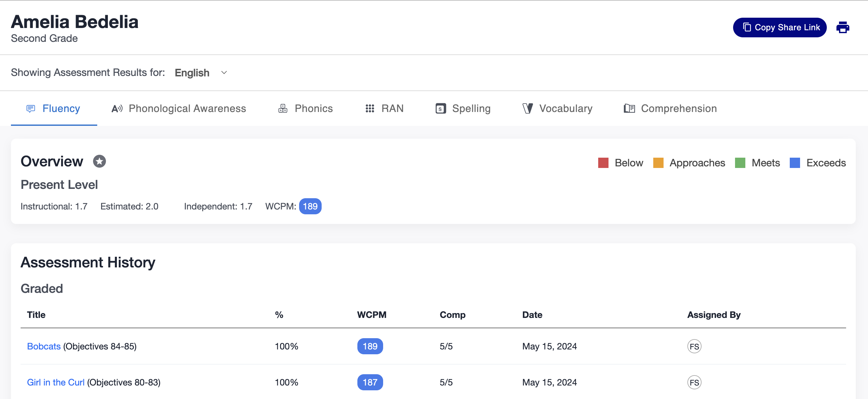Open the Girl in the Curl assessment
Viewport: 868px width, 399px height.
point(55,382)
